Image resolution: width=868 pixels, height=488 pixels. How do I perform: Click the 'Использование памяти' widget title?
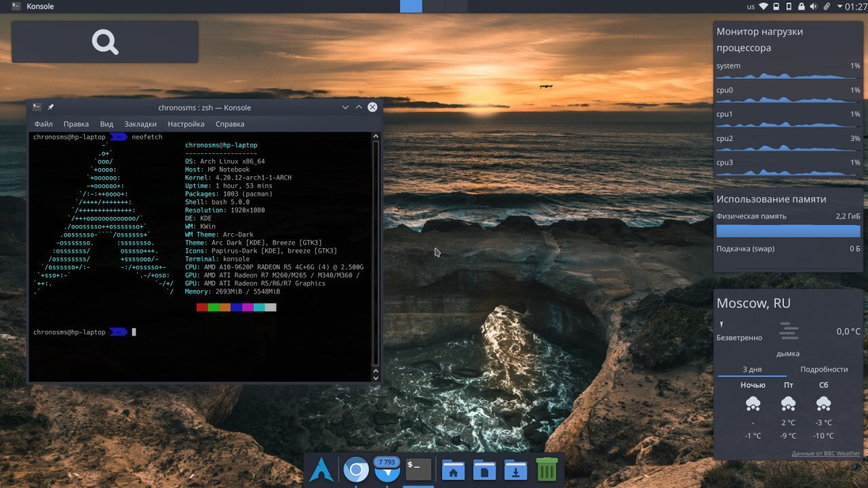point(772,199)
